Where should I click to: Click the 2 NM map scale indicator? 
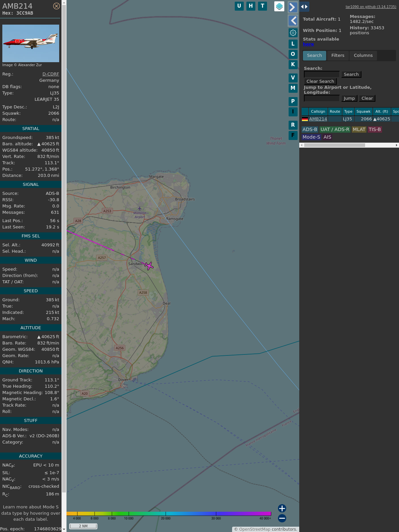(83, 526)
